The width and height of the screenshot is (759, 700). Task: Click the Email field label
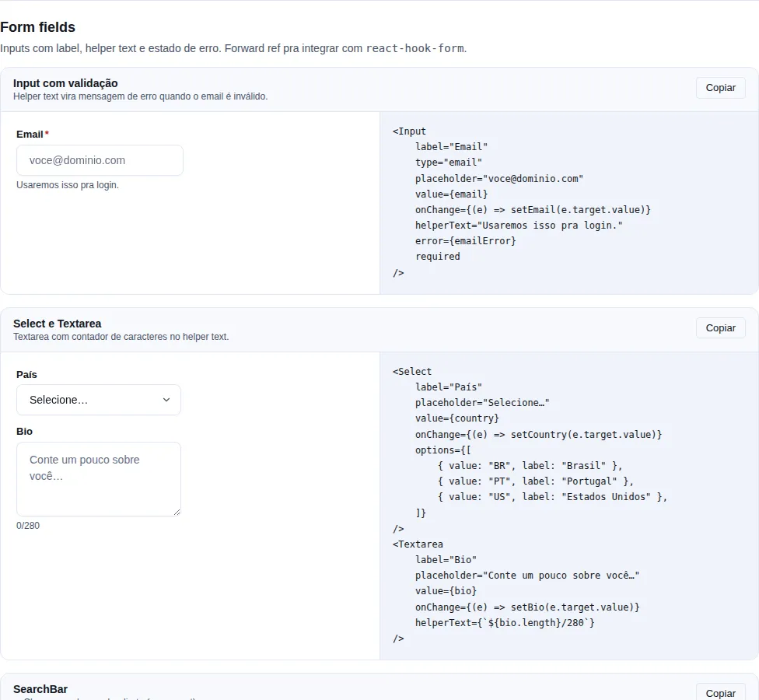pos(30,134)
